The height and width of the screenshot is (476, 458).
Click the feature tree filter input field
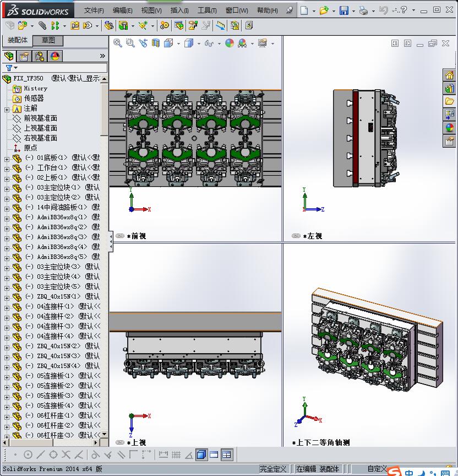(x=61, y=68)
